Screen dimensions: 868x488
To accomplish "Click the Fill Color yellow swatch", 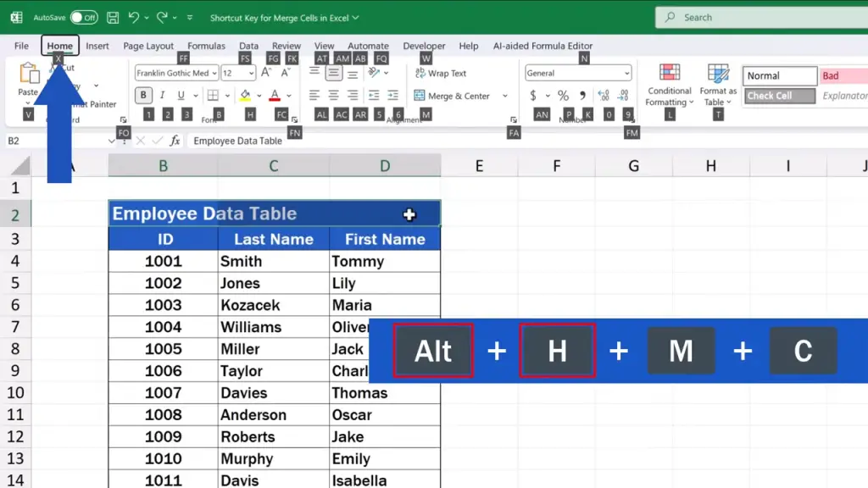I will pos(245,96).
